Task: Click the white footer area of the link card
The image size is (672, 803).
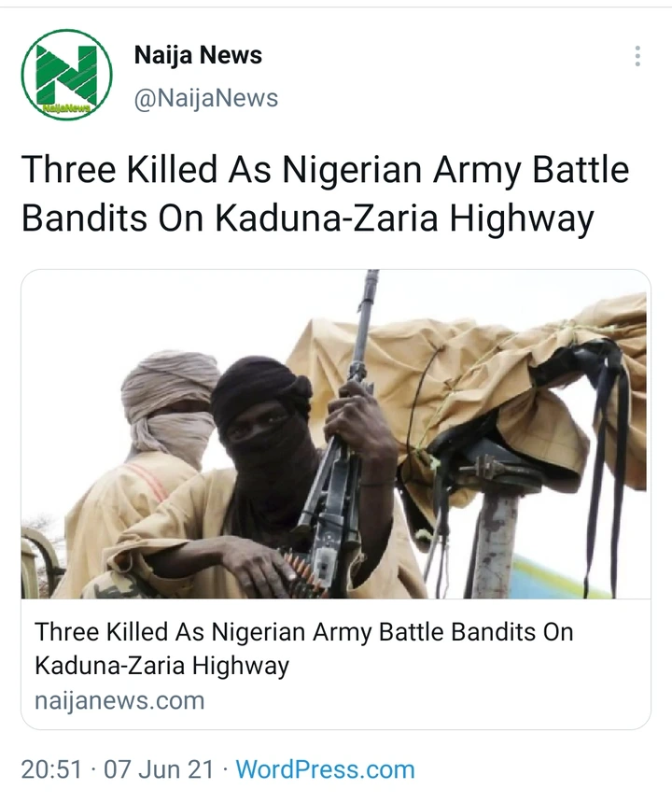Action: tap(336, 664)
